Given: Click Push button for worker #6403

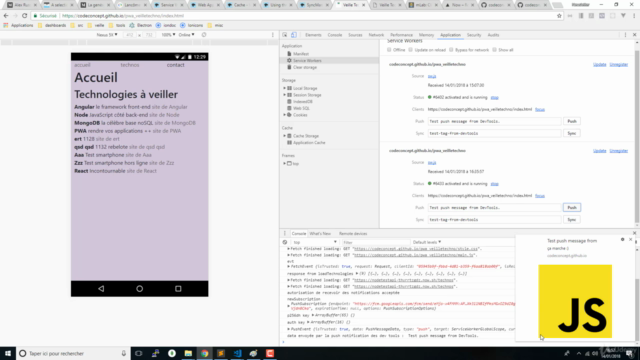Looking at the screenshot, I should point(571,207).
